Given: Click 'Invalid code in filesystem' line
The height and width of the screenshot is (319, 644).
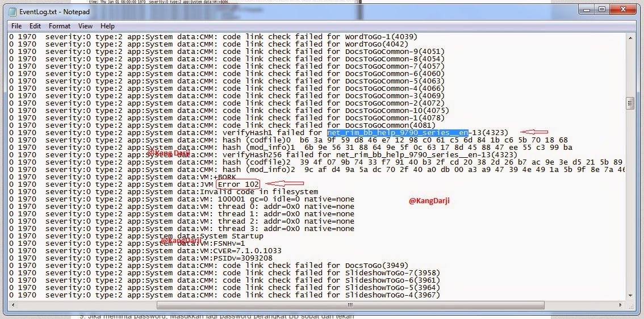Looking at the screenshot, I should click(x=164, y=192).
